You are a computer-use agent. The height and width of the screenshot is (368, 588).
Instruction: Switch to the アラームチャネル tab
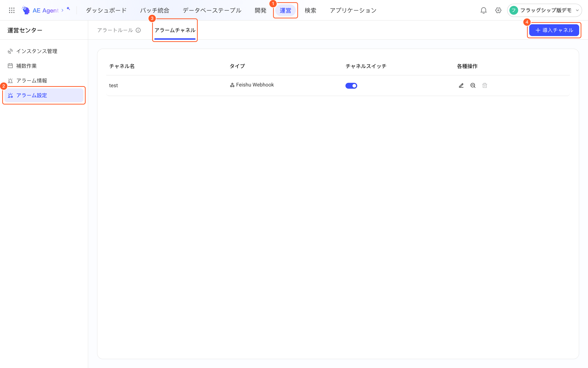point(175,30)
